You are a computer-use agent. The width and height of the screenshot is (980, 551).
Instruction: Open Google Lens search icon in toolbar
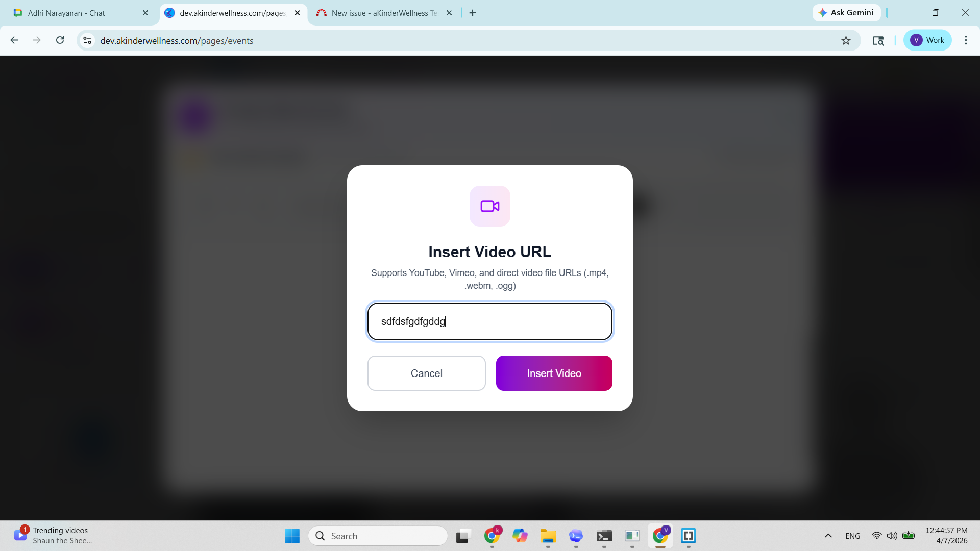pyautogui.click(x=878, y=40)
